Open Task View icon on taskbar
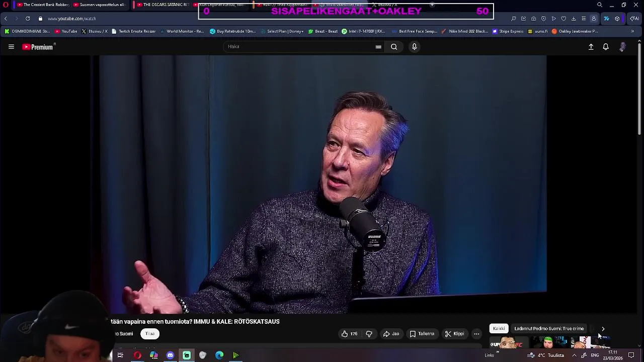The width and height of the screenshot is (644, 362). click(120, 355)
